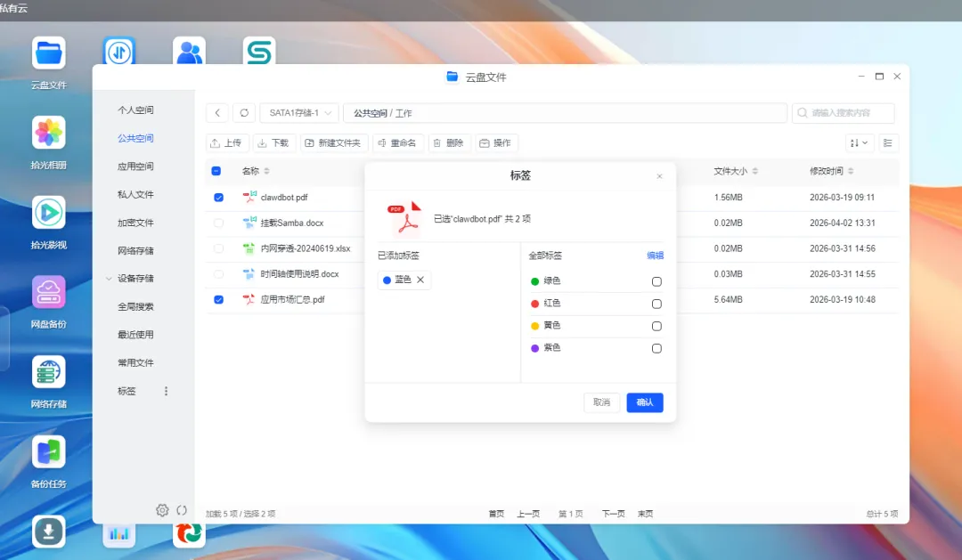This screenshot has height=560, width=962.
Task: Check the 挂载Samba.docx checkbox
Action: coord(218,223)
